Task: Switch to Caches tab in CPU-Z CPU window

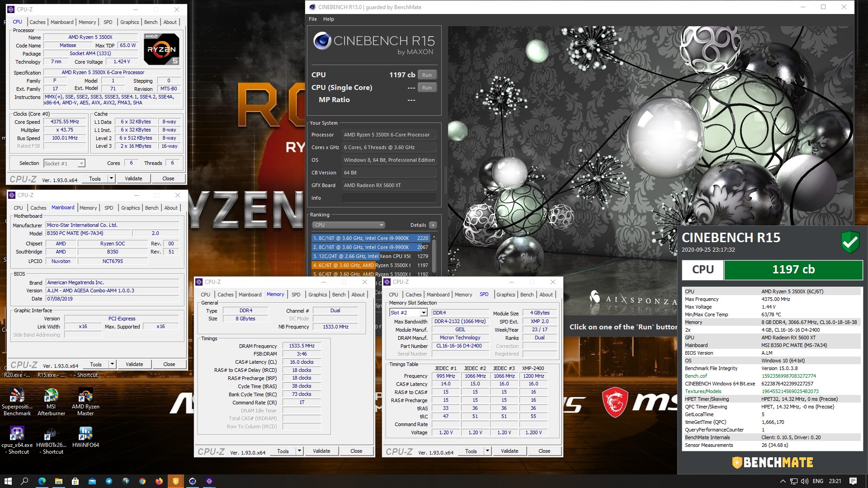Action: [x=38, y=22]
